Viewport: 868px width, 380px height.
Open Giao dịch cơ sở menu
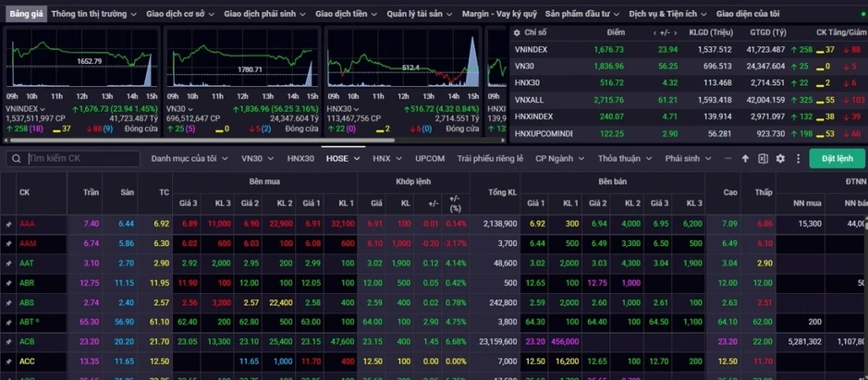[180, 14]
